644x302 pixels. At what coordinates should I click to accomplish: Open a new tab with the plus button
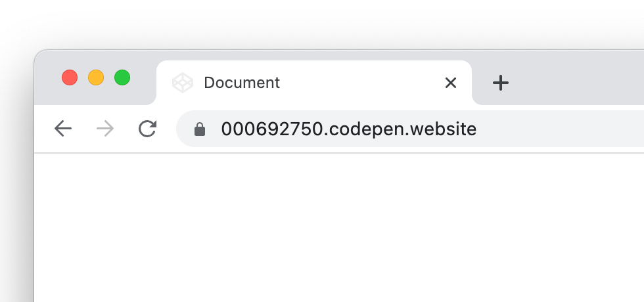coord(501,83)
